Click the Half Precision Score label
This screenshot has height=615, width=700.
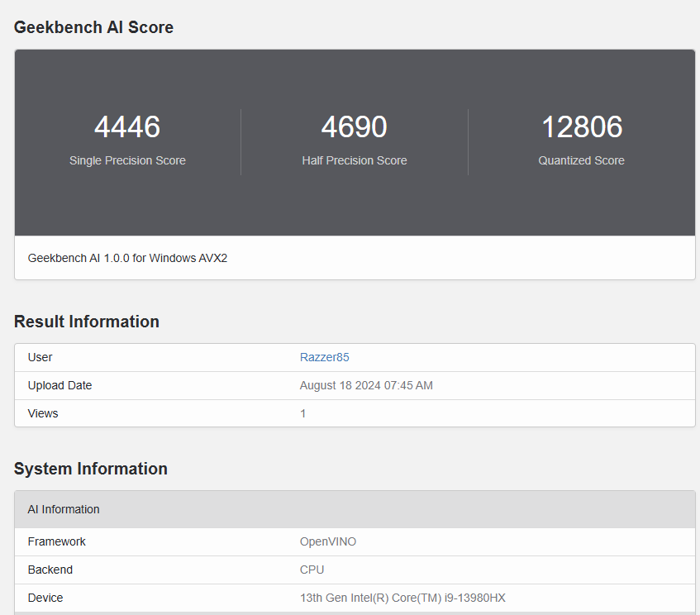pos(355,160)
